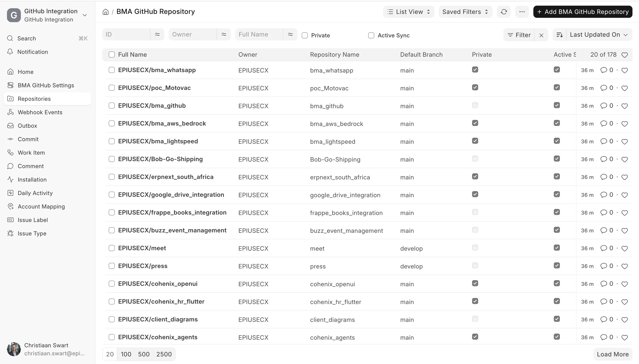Open the List View dropdown
Viewport: 639px width, 364px height.
409,12
